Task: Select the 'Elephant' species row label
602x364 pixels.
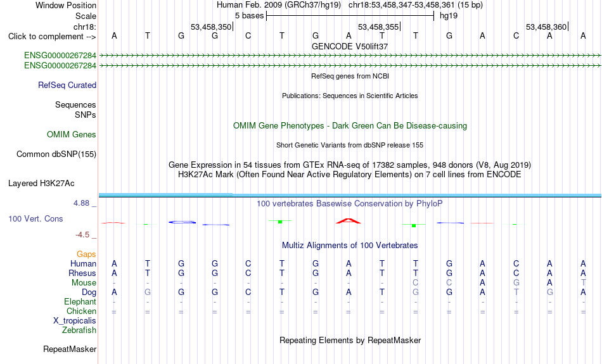Action: point(80,302)
